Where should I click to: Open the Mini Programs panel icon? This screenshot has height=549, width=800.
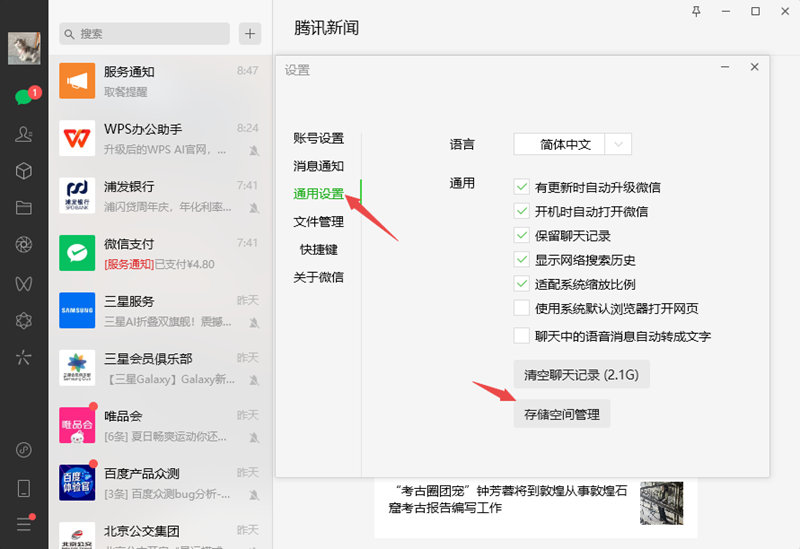[24, 450]
